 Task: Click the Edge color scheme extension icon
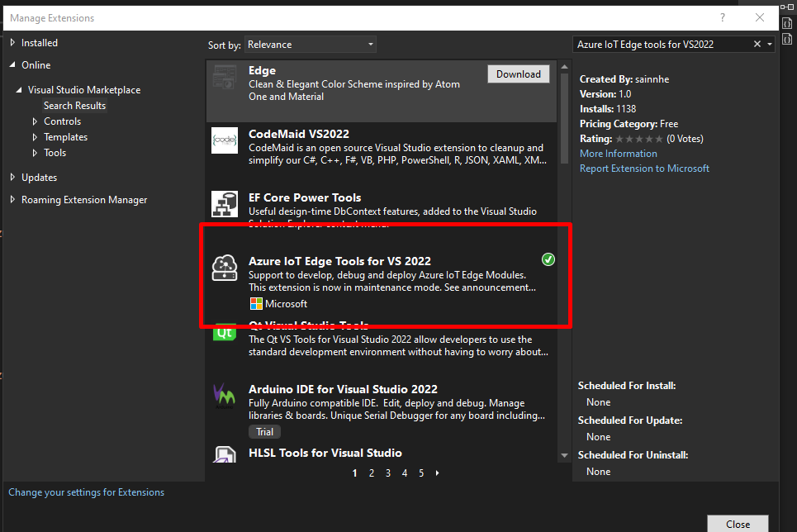click(x=224, y=78)
